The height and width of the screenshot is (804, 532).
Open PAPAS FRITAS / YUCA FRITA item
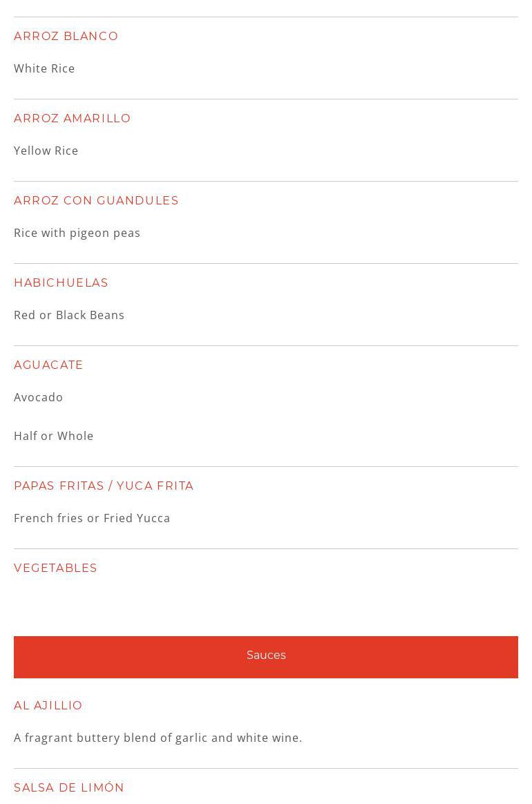click(x=104, y=486)
